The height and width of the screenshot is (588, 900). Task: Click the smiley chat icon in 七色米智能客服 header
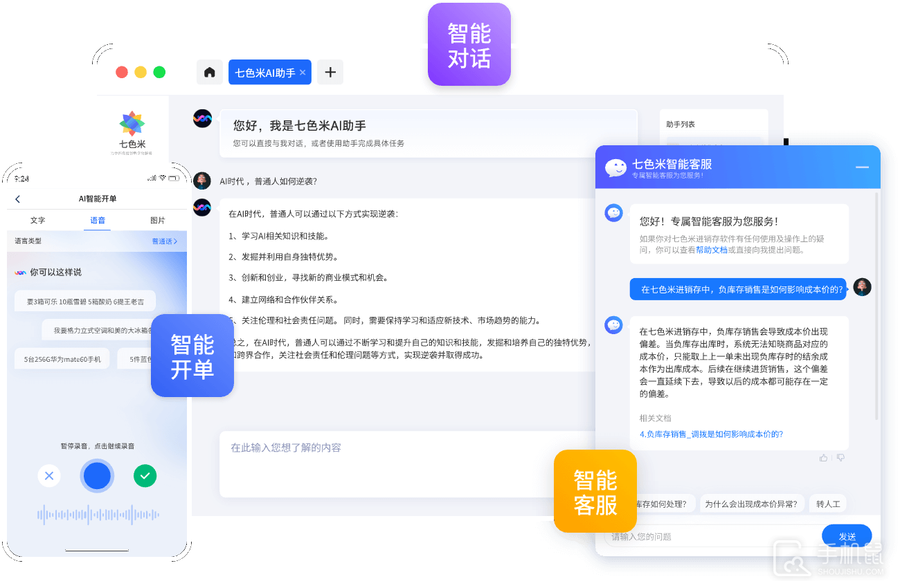615,167
